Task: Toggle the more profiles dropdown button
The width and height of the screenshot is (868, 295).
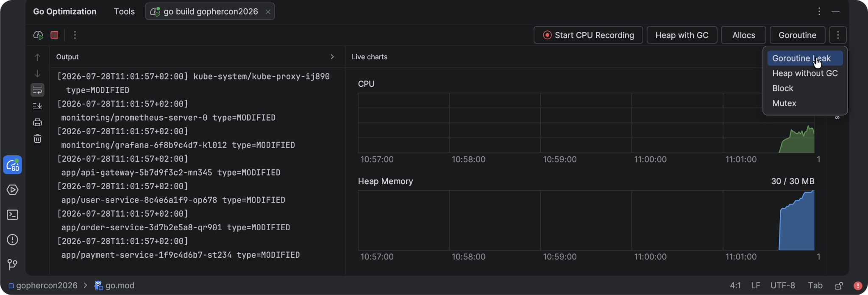Action: tap(838, 35)
